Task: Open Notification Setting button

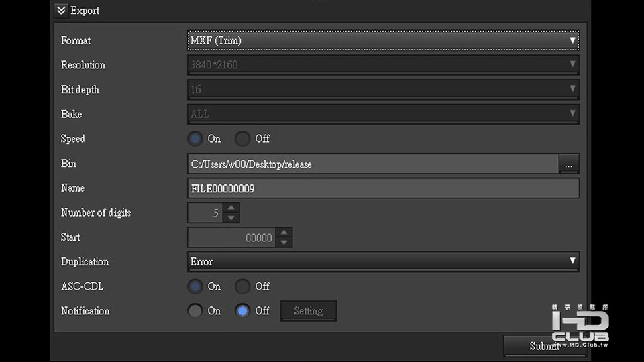Action: click(308, 311)
